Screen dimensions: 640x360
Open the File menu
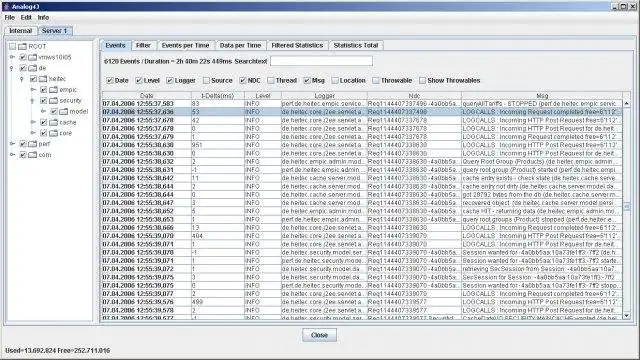pyautogui.click(x=9, y=18)
